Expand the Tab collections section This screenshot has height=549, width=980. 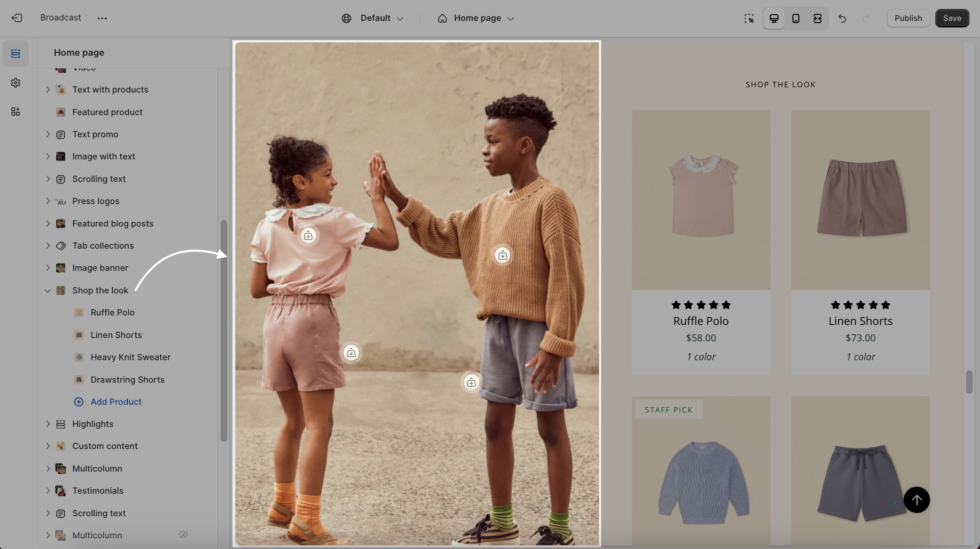click(48, 246)
